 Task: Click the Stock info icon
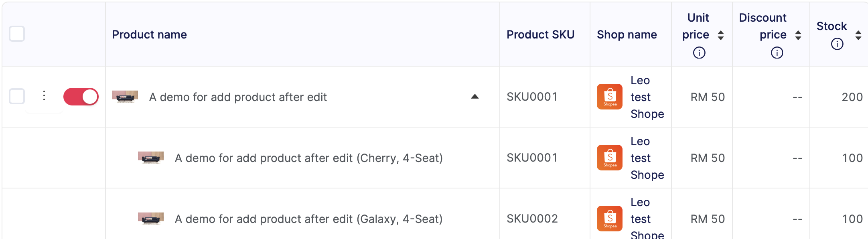pos(837,44)
